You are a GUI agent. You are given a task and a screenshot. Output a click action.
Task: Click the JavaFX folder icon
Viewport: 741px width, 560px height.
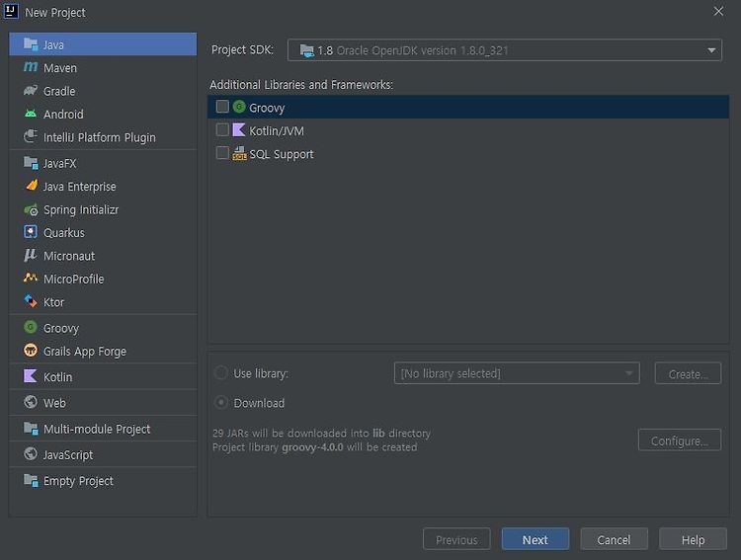click(x=31, y=163)
